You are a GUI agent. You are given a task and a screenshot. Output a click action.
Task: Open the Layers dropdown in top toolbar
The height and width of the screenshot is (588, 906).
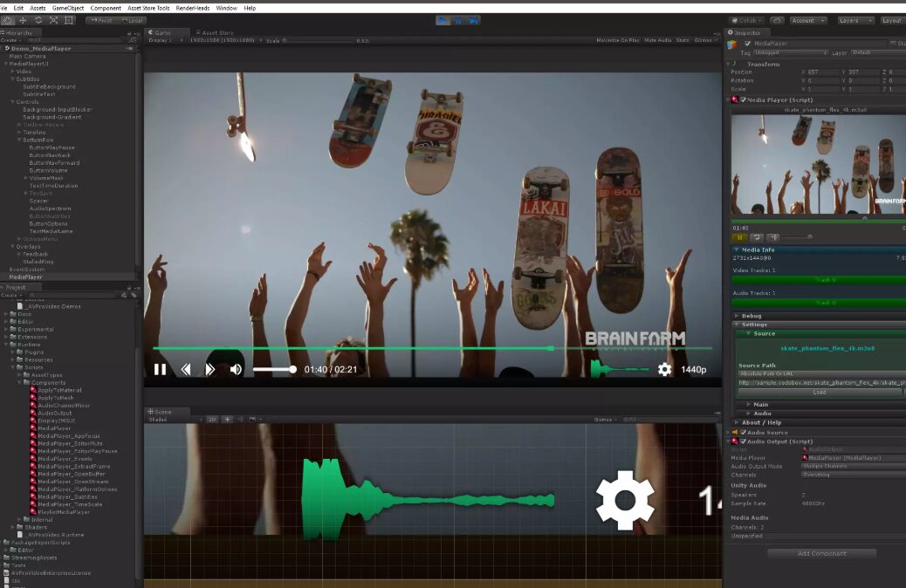click(x=854, y=20)
